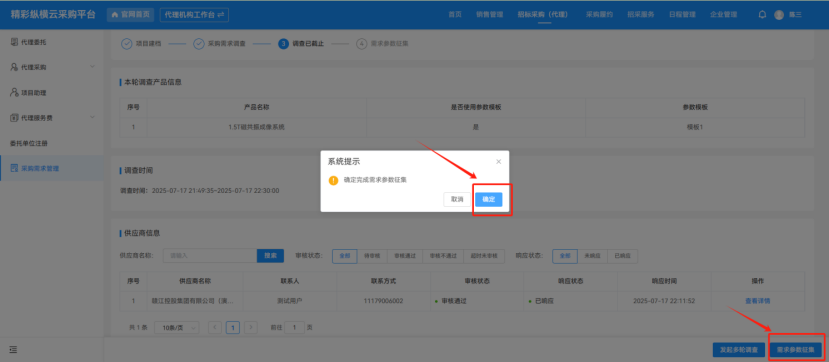Focus the 供应商名称 search input

tap(210, 256)
